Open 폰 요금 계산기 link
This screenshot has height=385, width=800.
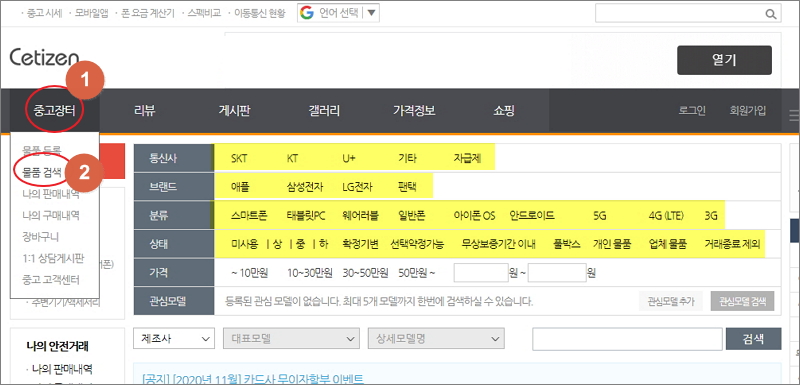pos(148,13)
